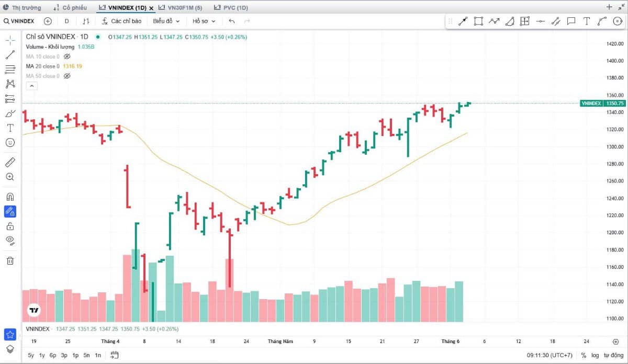
Task: Open the go-to-date calendar icon
Action: (x=115, y=355)
